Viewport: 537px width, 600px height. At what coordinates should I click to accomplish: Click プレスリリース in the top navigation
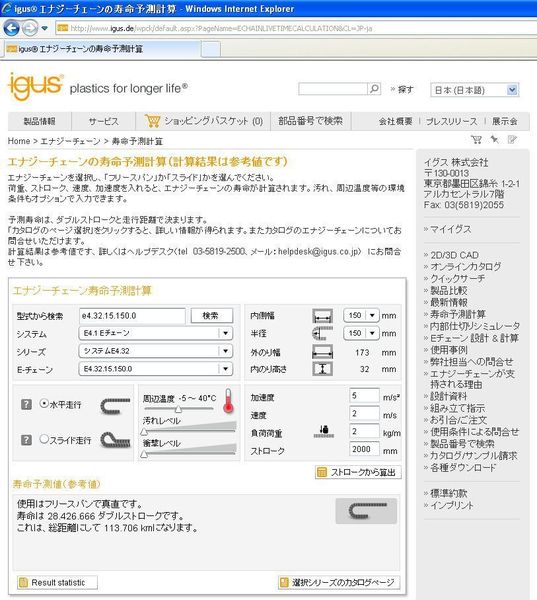click(x=452, y=121)
